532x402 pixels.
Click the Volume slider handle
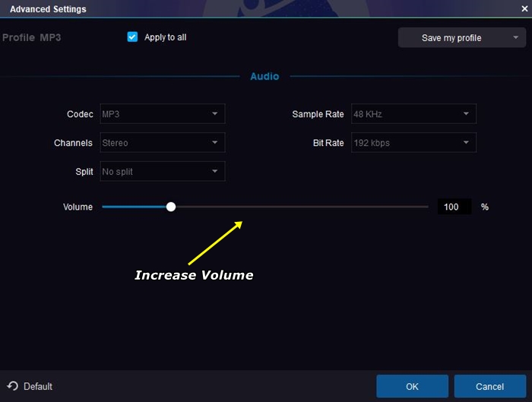(171, 207)
